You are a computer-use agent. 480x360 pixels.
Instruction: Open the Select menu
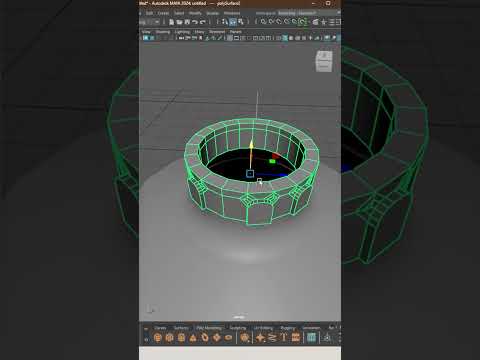pyautogui.click(x=179, y=13)
